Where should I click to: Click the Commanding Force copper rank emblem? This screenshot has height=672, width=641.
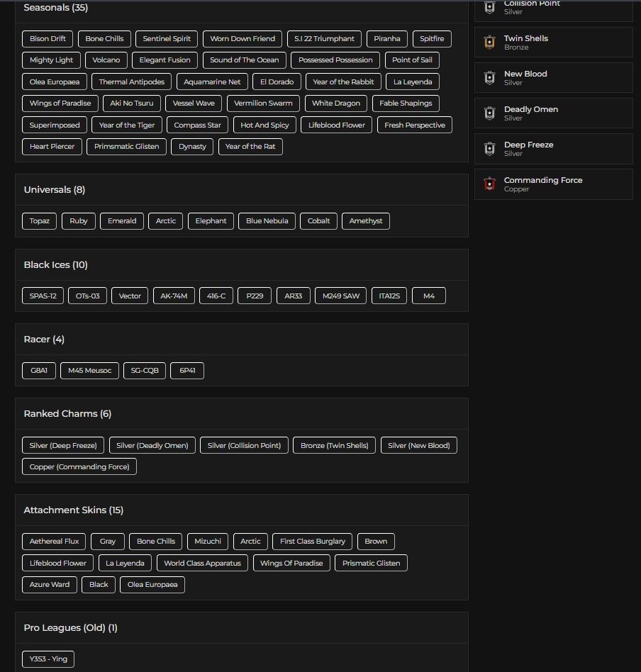pyautogui.click(x=490, y=184)
